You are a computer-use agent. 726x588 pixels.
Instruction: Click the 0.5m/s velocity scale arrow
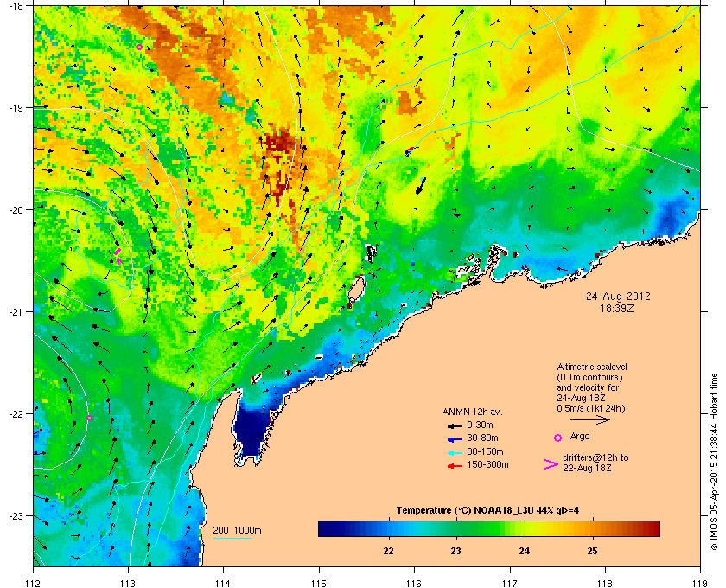tap(589, 420)
